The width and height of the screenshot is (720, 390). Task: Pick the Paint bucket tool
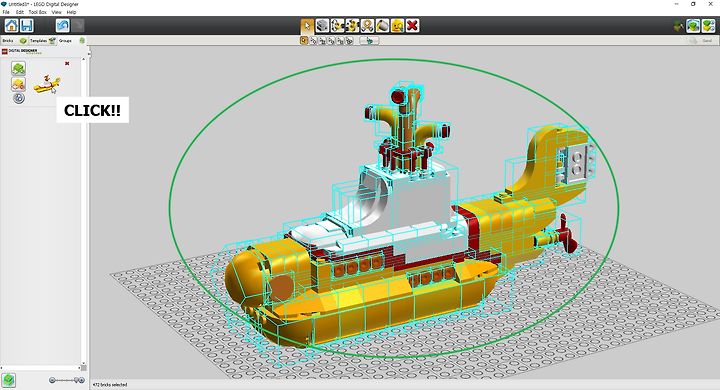pos(382,26)
